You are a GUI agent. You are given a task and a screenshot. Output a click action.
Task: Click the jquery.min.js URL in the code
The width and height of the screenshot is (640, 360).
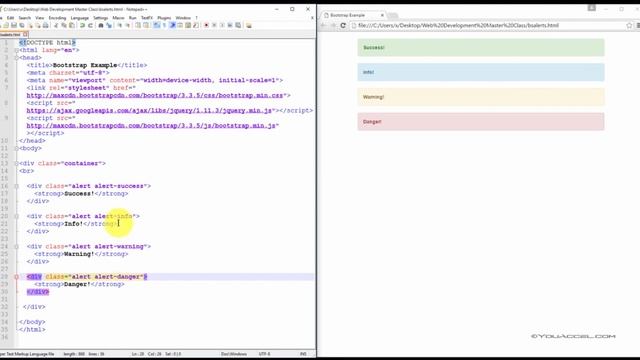[149, 111]
